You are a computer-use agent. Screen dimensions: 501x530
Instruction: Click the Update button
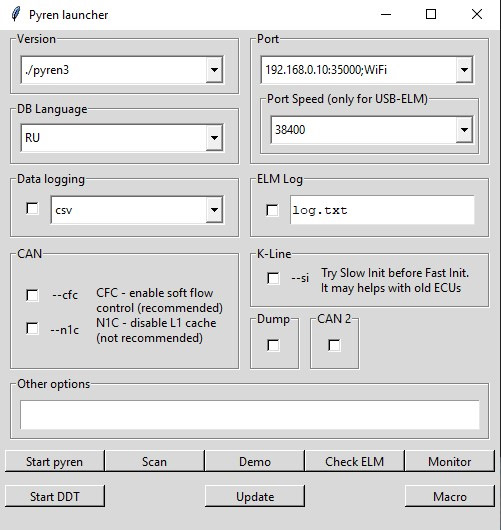click(x=255, y=496)
